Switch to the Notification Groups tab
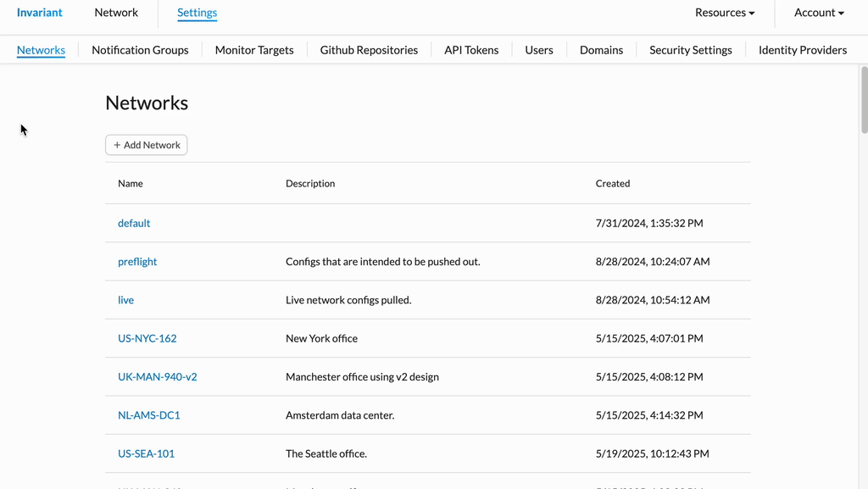The width and height of the screenshot is (868, 489). [140, 50]
